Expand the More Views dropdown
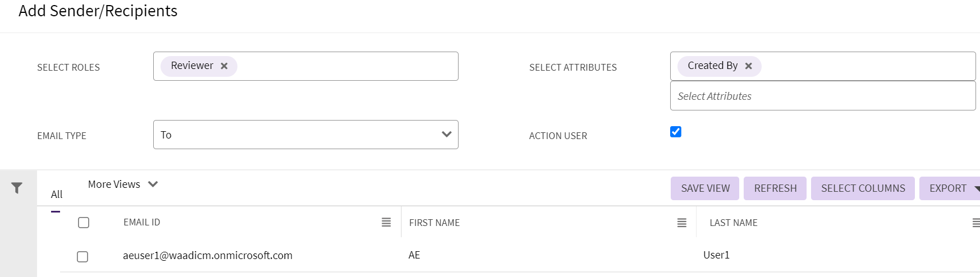Screen dimensions: 980x277 (123, 184)
